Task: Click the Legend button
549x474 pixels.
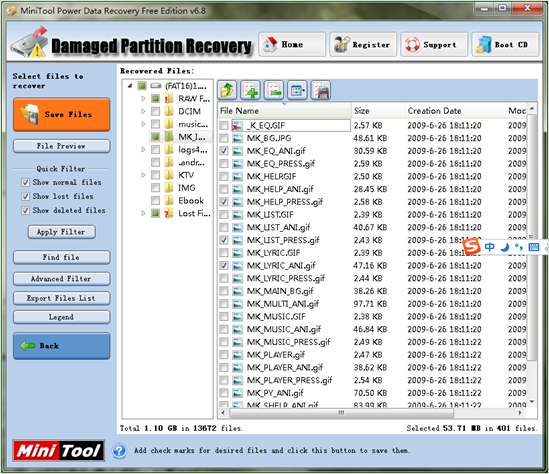Action: [x=62, y=317]
